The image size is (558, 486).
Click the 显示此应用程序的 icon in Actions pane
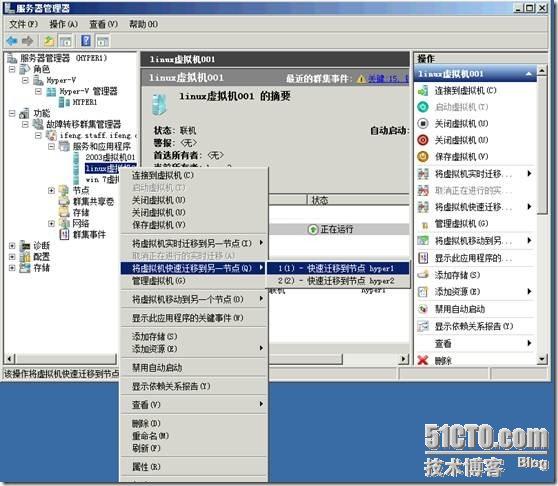pyautogui.click(x=423, y=258)
